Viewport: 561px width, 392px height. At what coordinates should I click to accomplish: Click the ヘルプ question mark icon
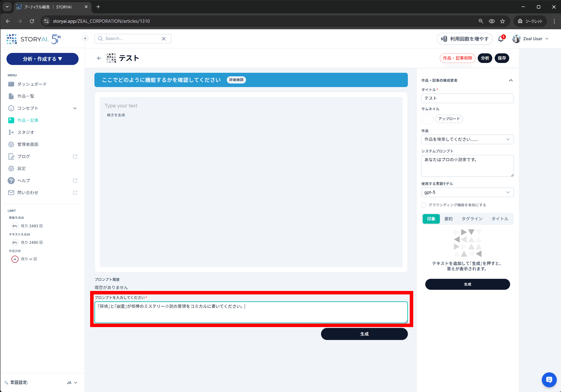click(x=11, y=180)
